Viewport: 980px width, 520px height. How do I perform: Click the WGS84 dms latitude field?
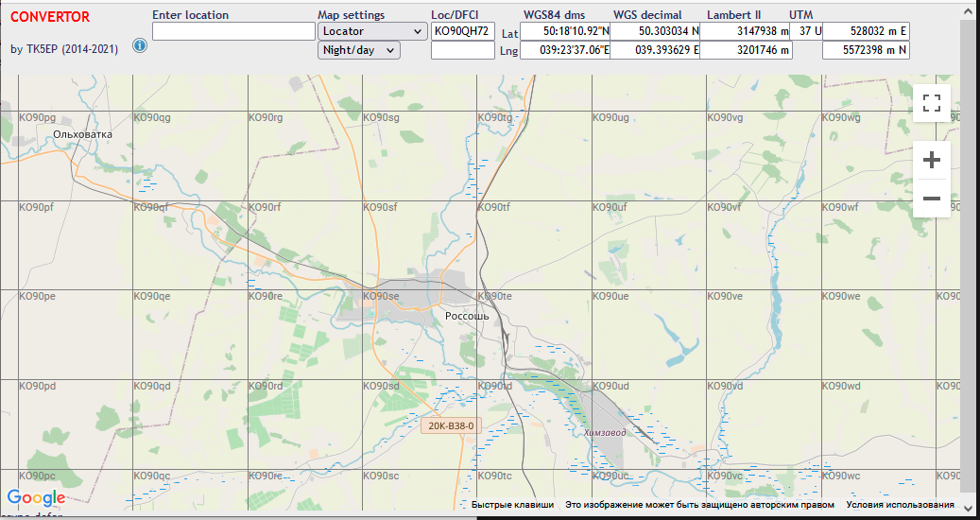pyautogui.click(x=565, y=31)
